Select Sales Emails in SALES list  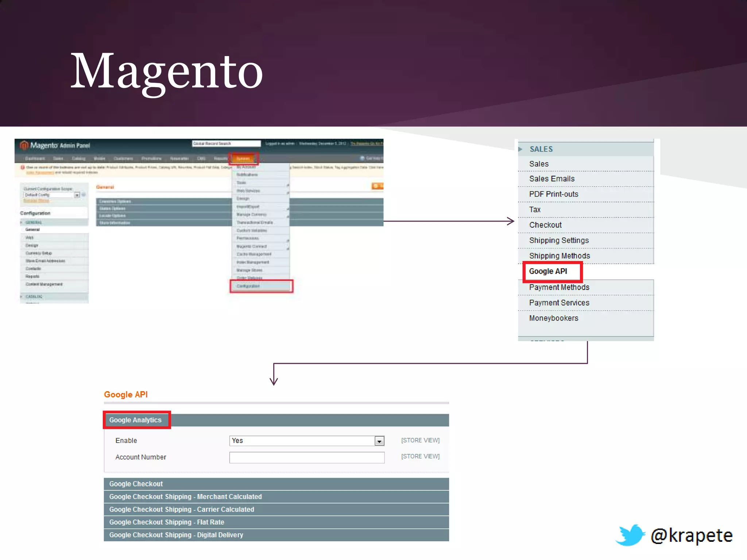point(586,179)
